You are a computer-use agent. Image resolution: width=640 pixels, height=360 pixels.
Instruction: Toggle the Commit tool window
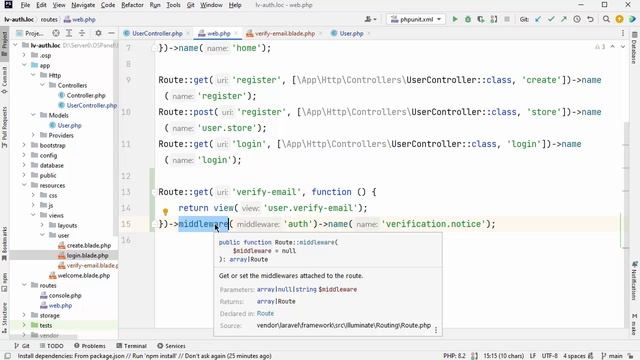4,80
